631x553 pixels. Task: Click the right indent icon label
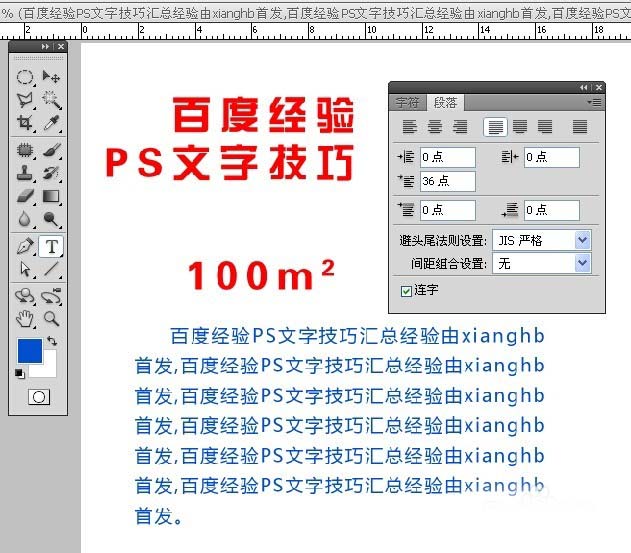pos(509,157)
